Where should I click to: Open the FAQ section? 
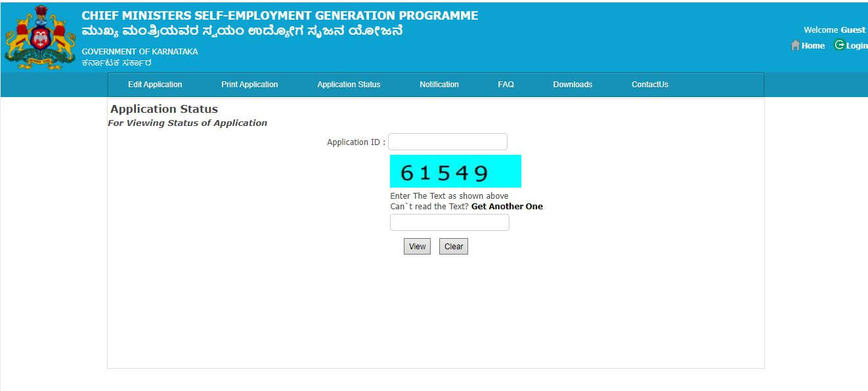tap(506, 84)
